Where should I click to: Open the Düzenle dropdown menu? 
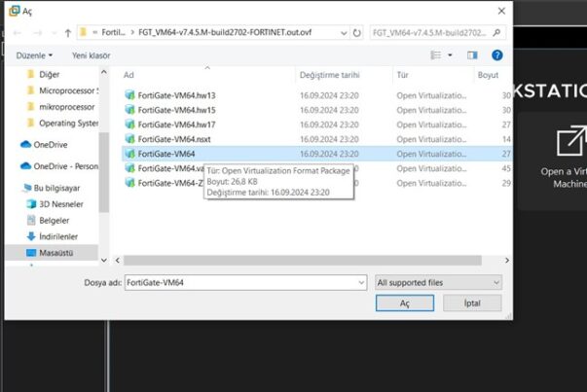35,55
